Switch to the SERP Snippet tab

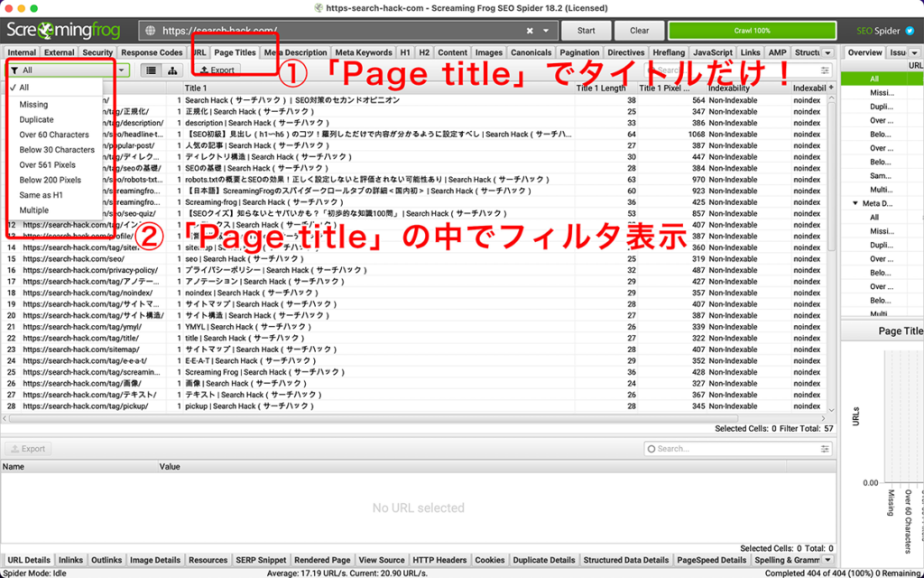[x=261, y=560]
